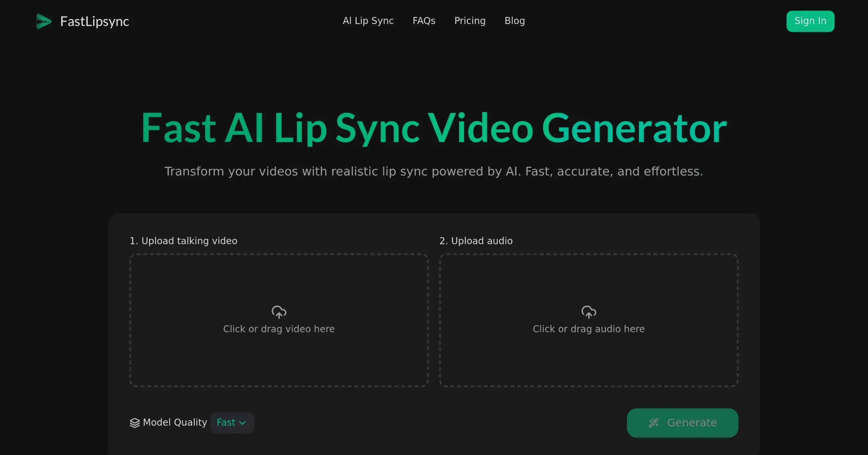868x455 pixels.
Task: Click the 'Upload audio' step label
Action: (476, 241)
